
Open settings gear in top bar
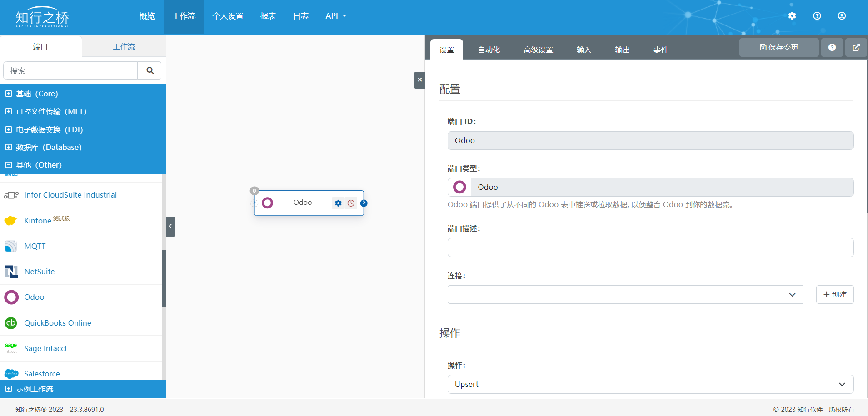click(792, 16)
